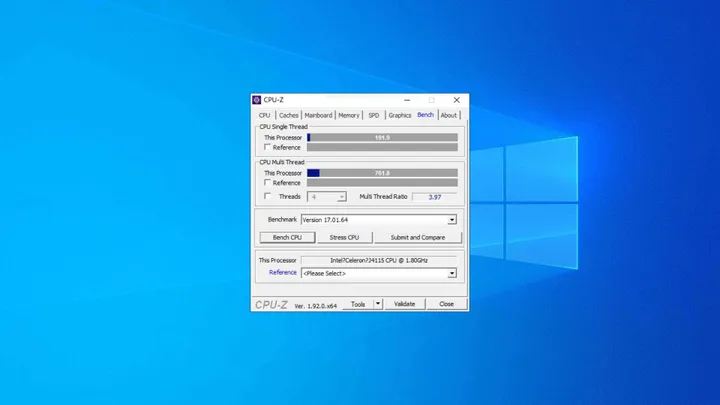The width and height of the screenshot is (720, 405).
Task: Click the Stress CPU button
Action: tap(344, 237)
